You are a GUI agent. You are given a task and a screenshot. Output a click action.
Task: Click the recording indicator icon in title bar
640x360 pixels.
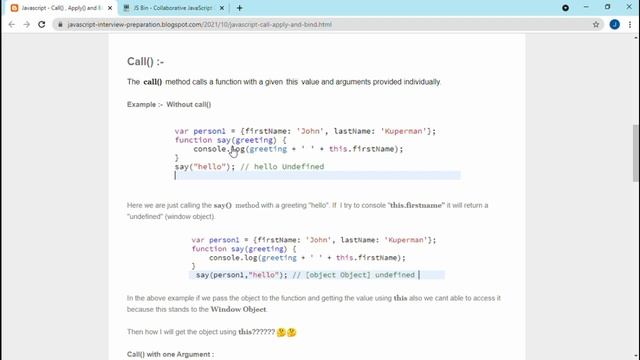tap(565, 8)
